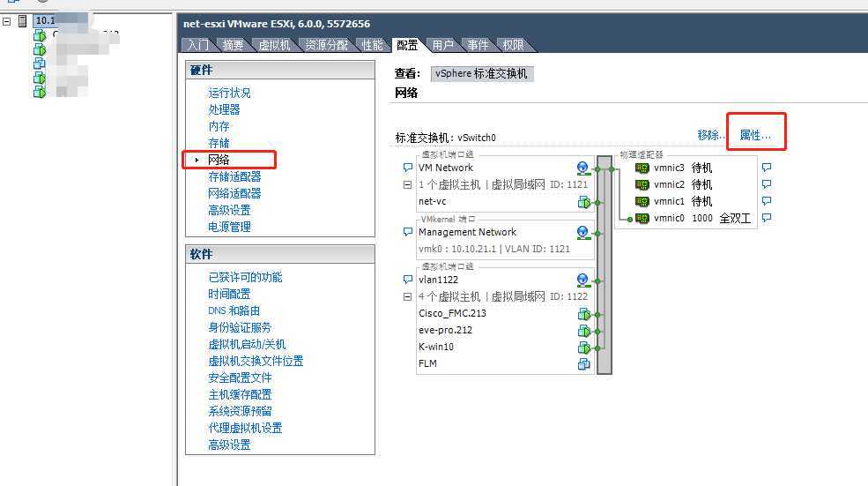Open the 入门 tab

(198, 45)
